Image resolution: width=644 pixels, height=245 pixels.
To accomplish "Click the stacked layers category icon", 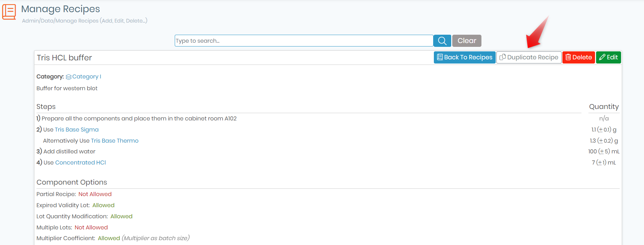I will point(68,77).
